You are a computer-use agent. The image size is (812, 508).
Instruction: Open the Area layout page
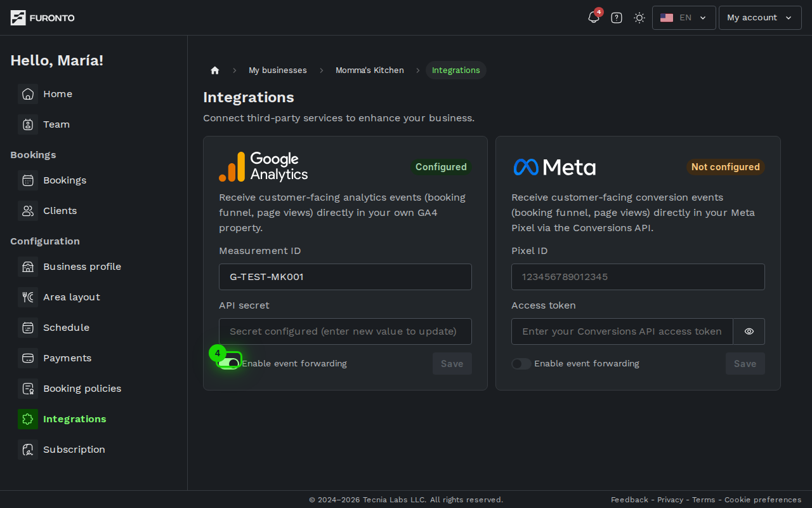tap(72, 297)
